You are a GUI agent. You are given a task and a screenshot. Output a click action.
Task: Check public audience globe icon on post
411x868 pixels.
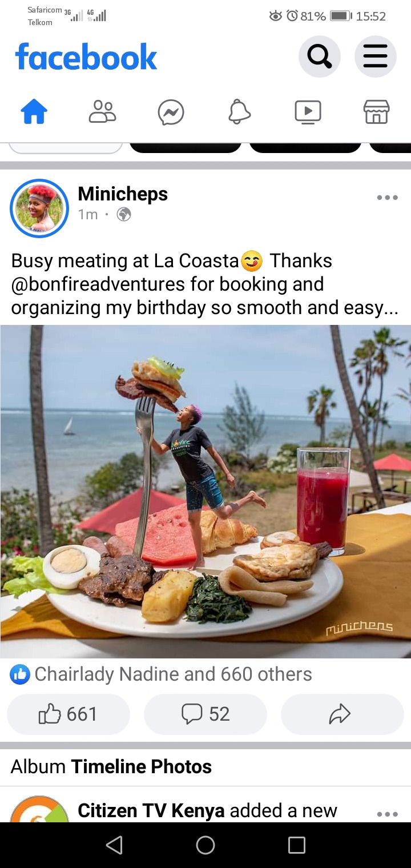click(x=124, y=215)
